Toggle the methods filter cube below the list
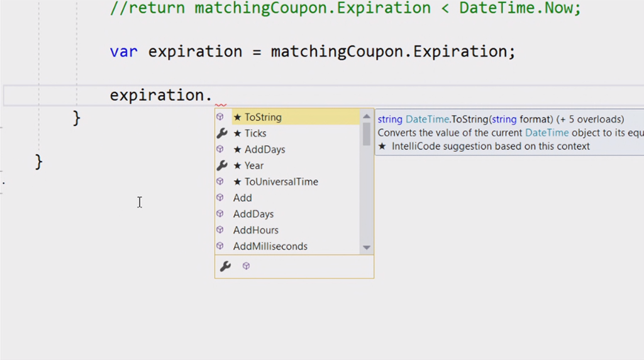The width and height of the screenshot is (644, 360). coord(246,266)
